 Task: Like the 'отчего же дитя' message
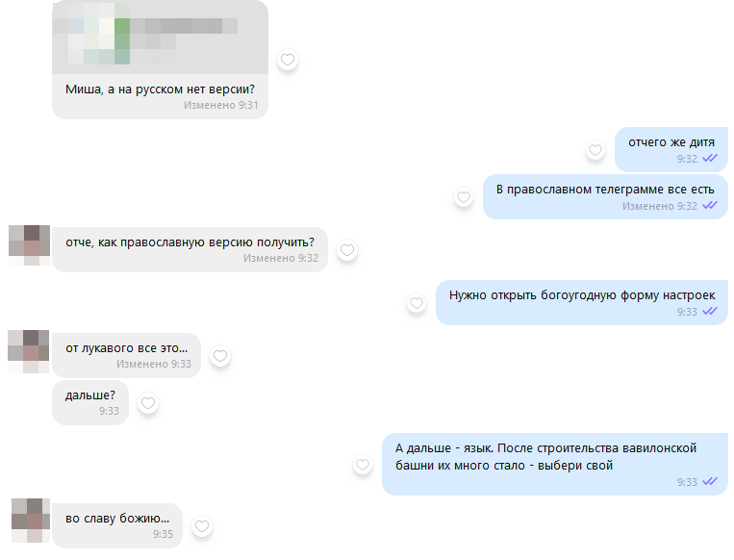(595, 150)
